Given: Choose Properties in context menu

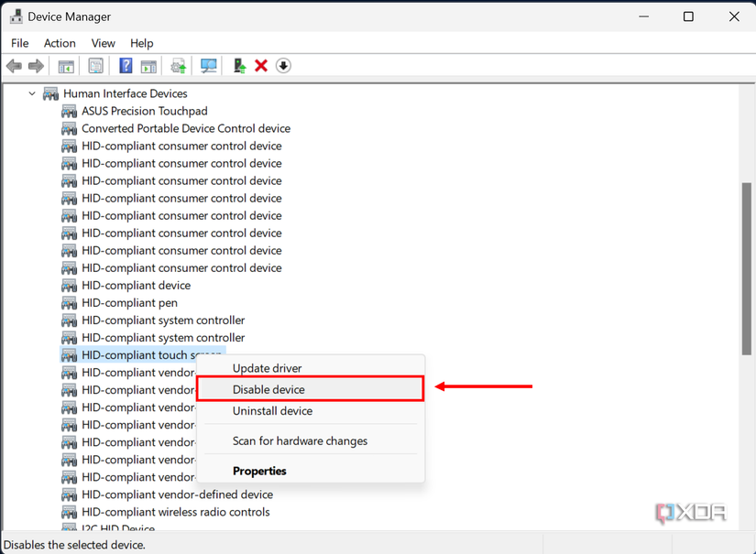Looking at the screenshot, I should point(311,471).
